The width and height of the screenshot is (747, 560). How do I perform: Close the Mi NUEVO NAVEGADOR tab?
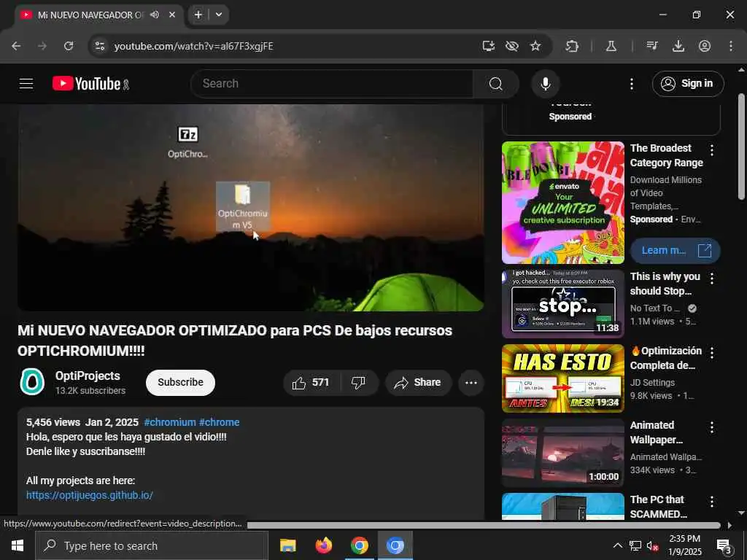(x=172, y=15)
